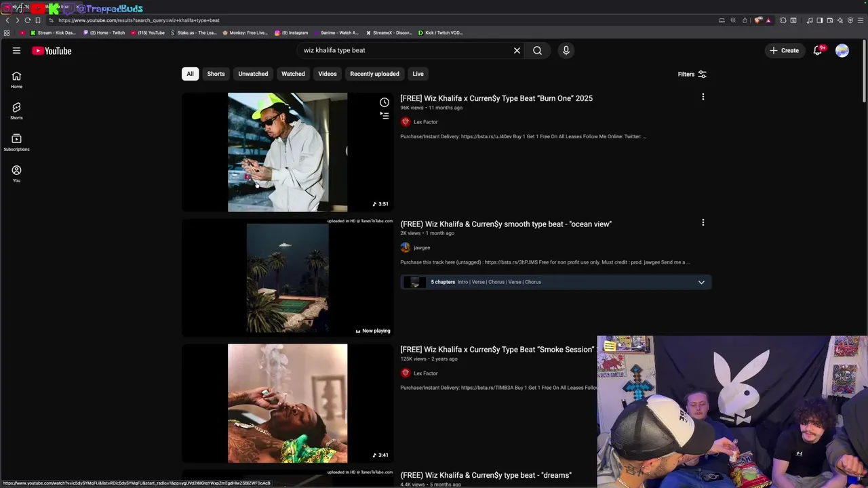Clear the search box with X

[517, 50]
